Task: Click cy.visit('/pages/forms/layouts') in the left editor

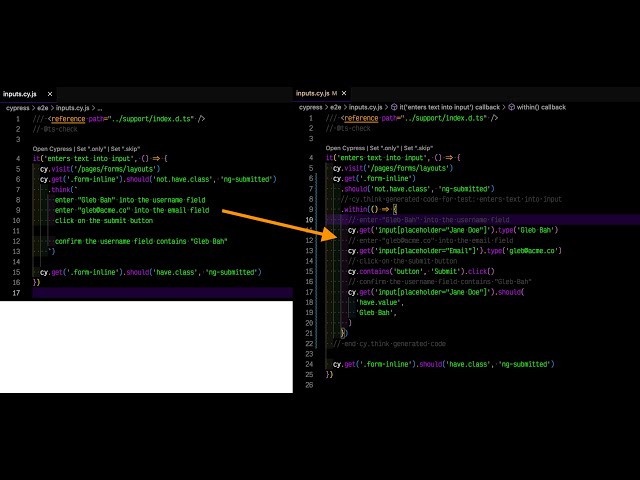Action: [100, 169]
